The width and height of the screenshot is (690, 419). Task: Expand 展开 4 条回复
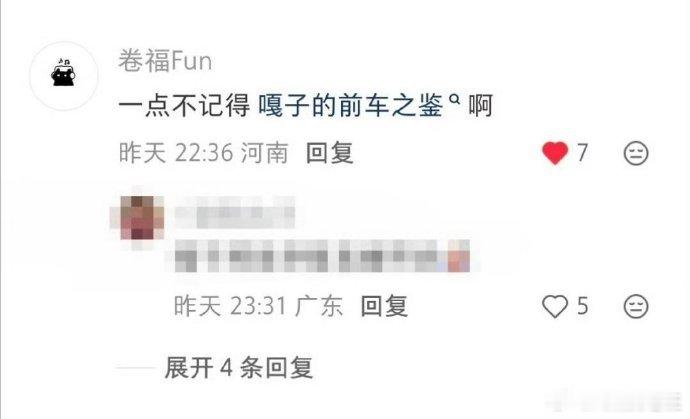click(239, 368)
